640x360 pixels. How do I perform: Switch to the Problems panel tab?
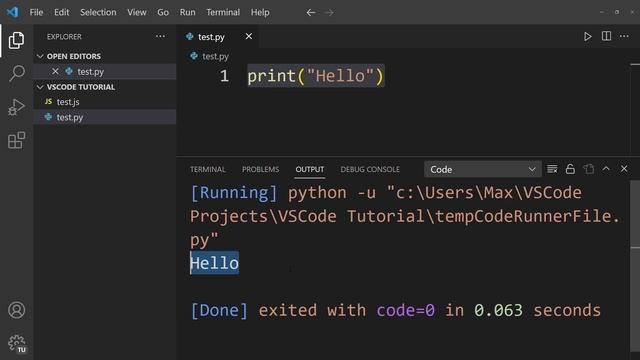[x=260, y=169]
